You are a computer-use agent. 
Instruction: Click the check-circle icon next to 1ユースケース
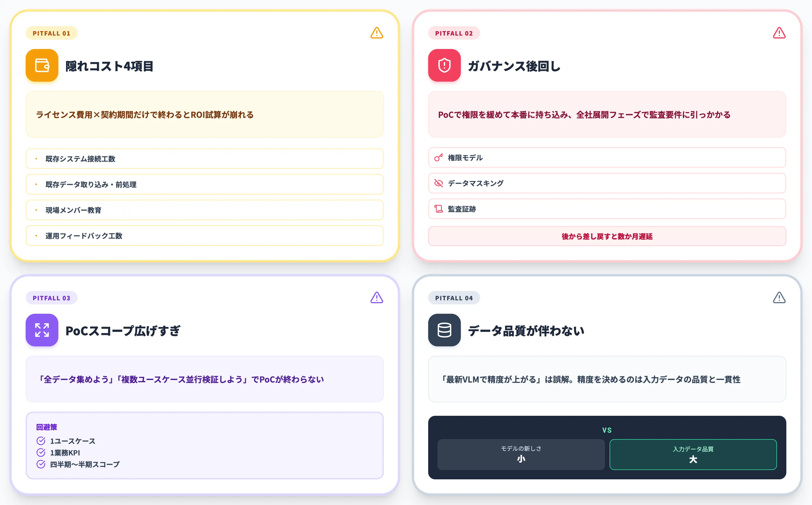(41, 441)
